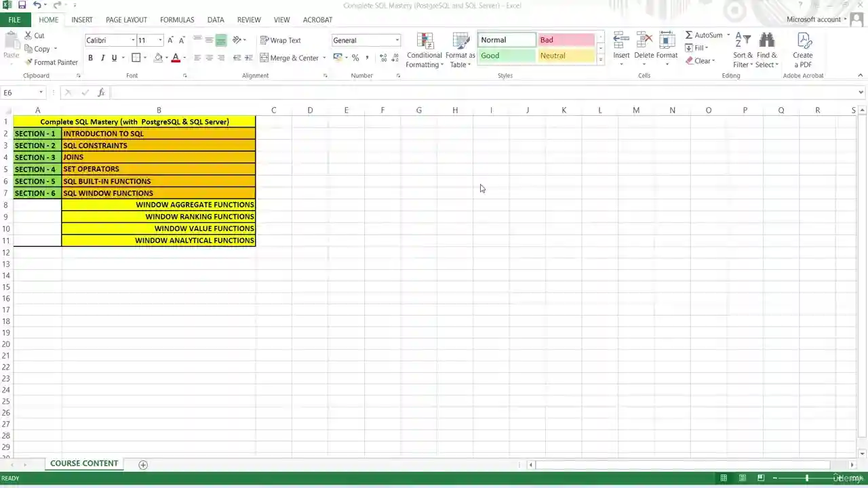
Task: Toggle Wrap Text for the cell
Action: point(281,41)
